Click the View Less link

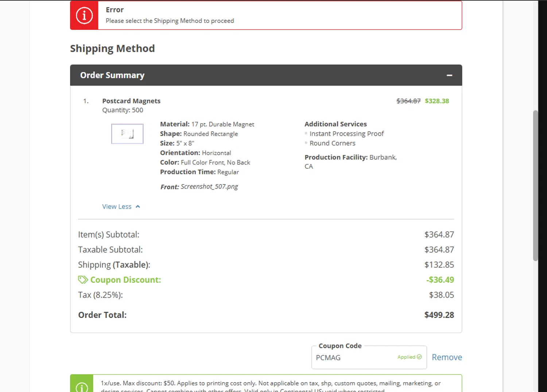coord(117,207)
